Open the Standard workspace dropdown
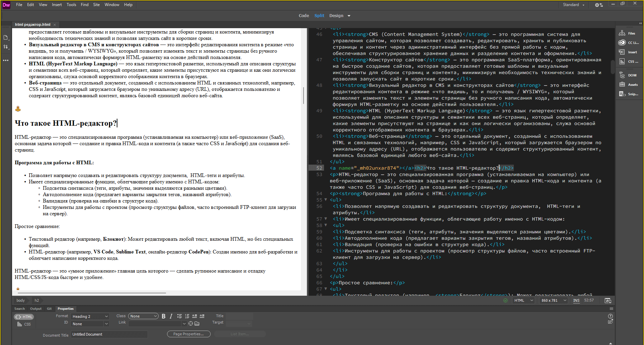This screenshot has height=345, width=644. point(574,5)
